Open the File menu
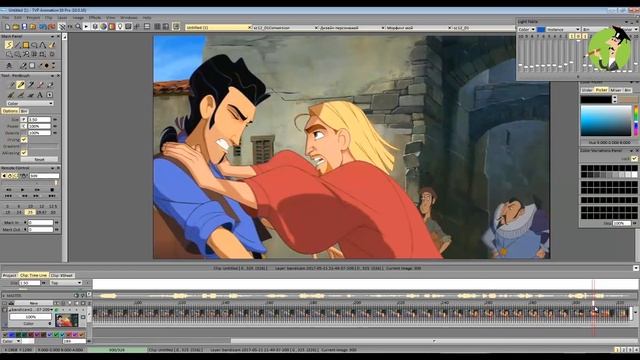Screen dimensions: 640x360 coord(5,18)
